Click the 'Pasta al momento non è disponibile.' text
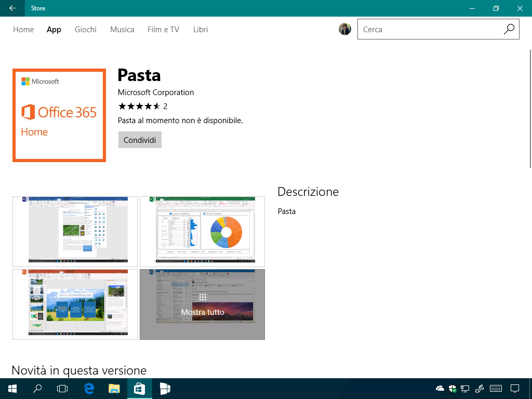This screenshot has height=399, width=532. click(180, 121)
